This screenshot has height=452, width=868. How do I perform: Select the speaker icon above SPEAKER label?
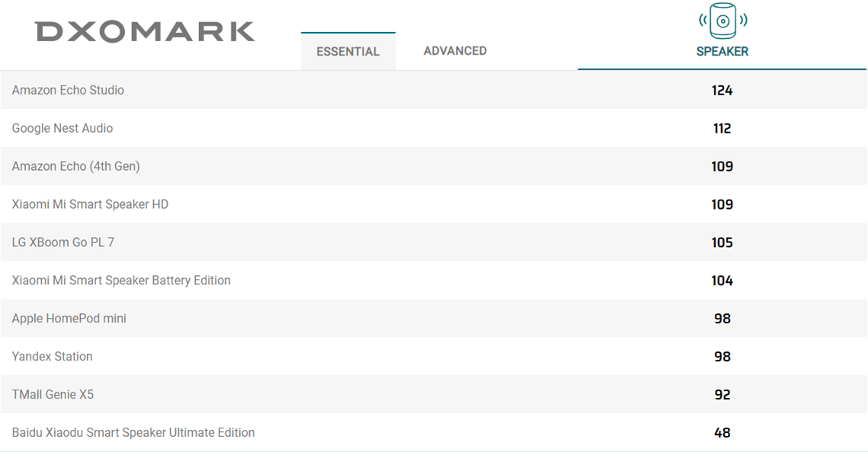coord(722,21)
